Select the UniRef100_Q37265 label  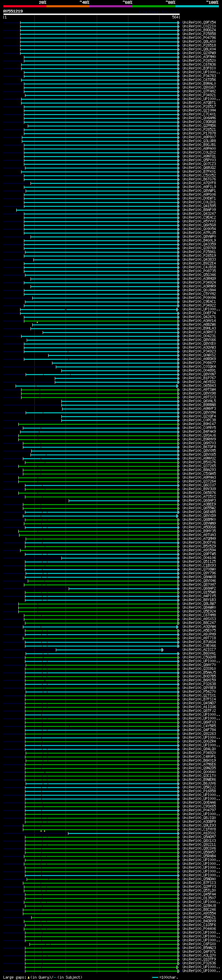click(199, 466)
